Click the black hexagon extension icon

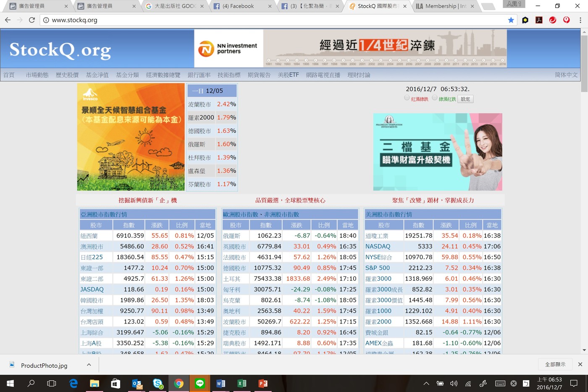point(525,20)
